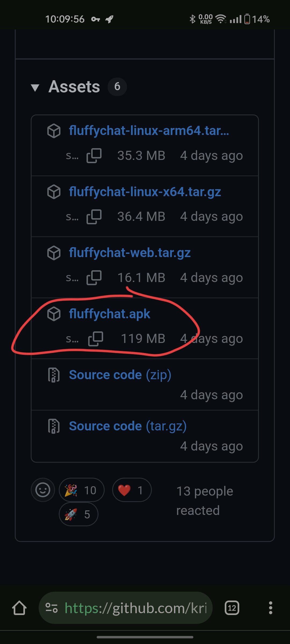This screenshot has height=644, width=290.
Task: Open the browser three-dot menu
Action: tap(270, 608)
